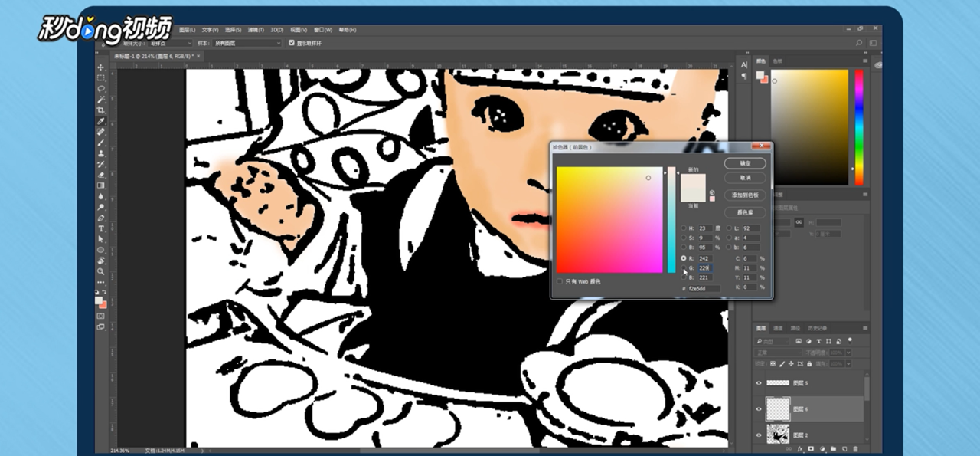Select the G green radio button
The width and height of the screenshot is (980, 456).
coord(683,267)
